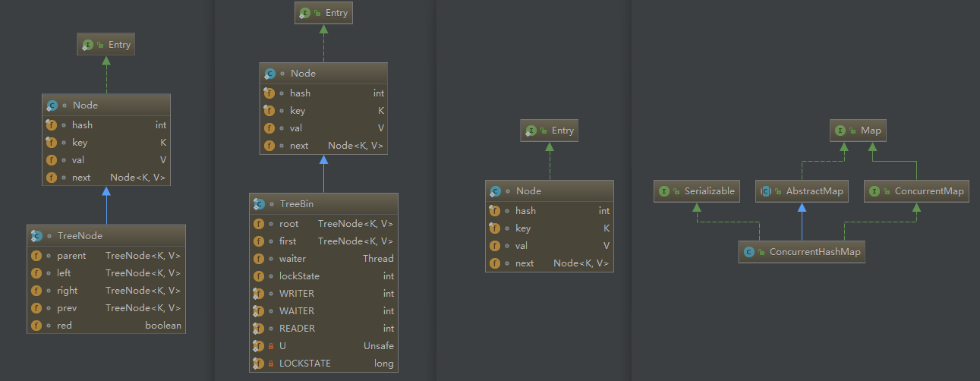Select the field icon beside right
Screen dimensions: 980x381
pyautogui.click(x=36, y=291)
